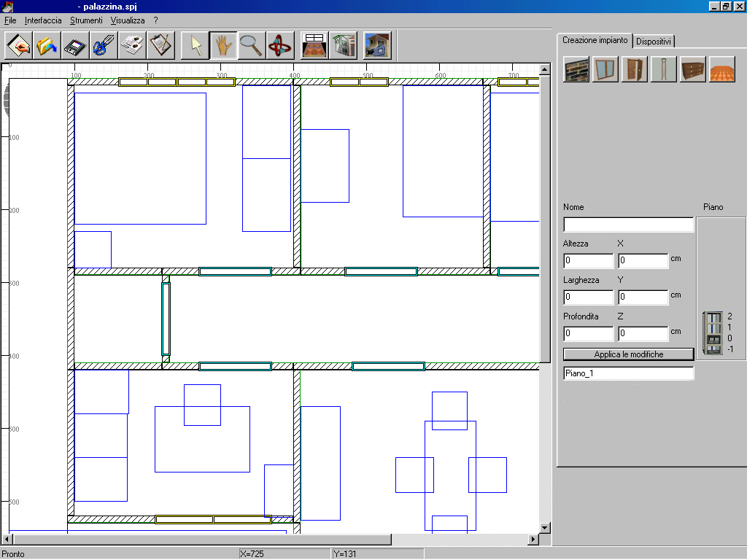Open a project with the folder icon

click(47, 46)
